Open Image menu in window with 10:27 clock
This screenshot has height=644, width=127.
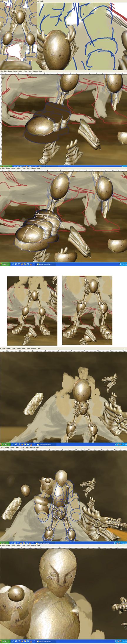8,168
